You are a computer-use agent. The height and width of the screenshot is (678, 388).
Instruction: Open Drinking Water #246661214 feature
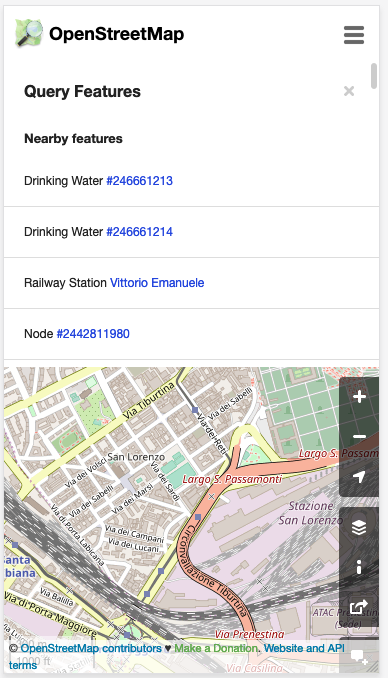(139, 232)
